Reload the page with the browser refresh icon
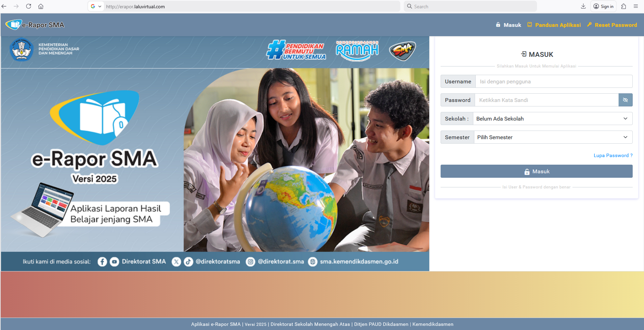644x330 pixels. [x=29, y=6]
